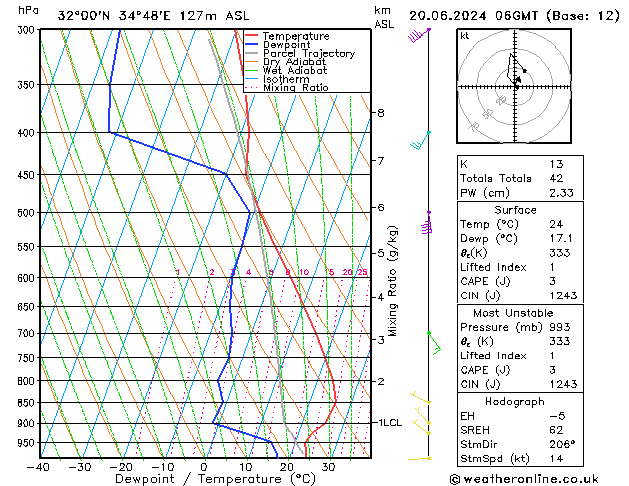Click the 'Mixing Ratio (g/kg)' vertical axis title
This screenshot has width=629, height=486.
tap(392, 281)
